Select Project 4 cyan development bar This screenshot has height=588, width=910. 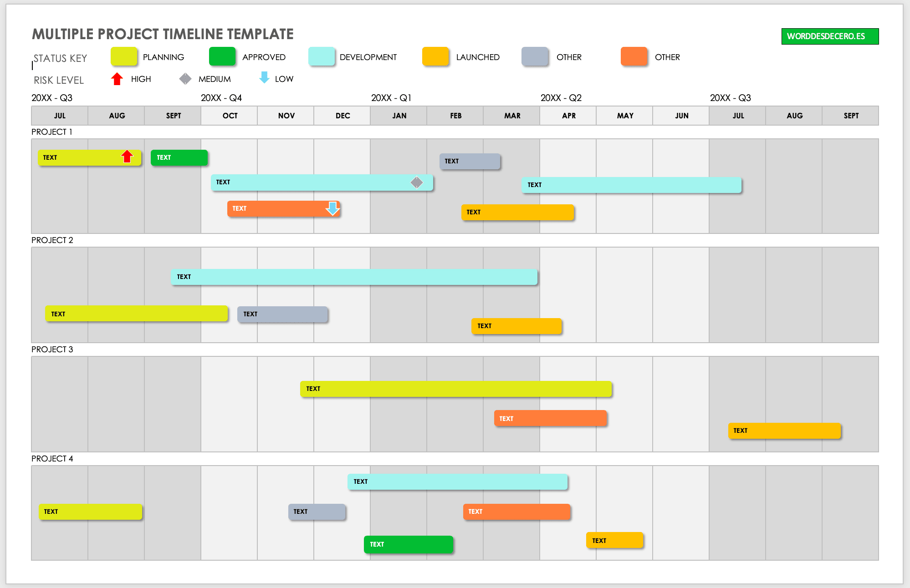(457, 482)
